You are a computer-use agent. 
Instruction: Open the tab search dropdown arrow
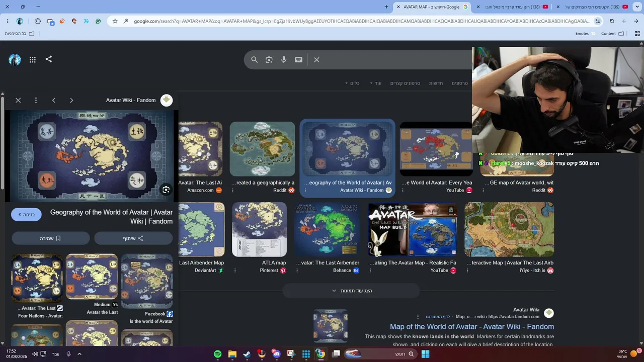[638, 7]
